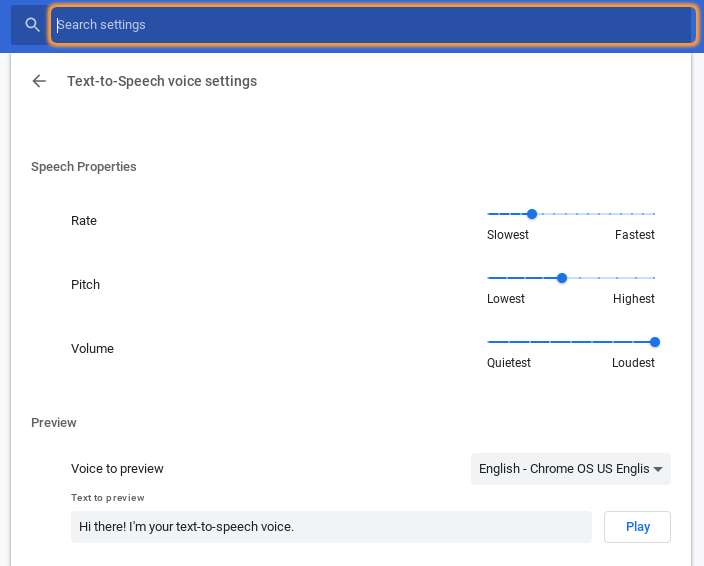Click the Rate slider handle
Image resolution: width=704 pixels, height=566 pixels.
532,214
